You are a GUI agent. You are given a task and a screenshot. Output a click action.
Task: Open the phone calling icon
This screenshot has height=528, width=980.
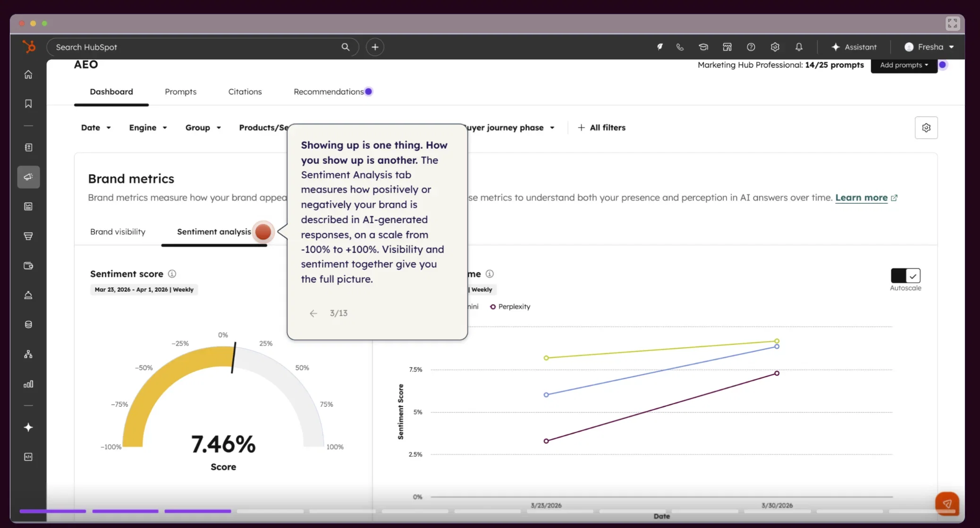(680, 47)
